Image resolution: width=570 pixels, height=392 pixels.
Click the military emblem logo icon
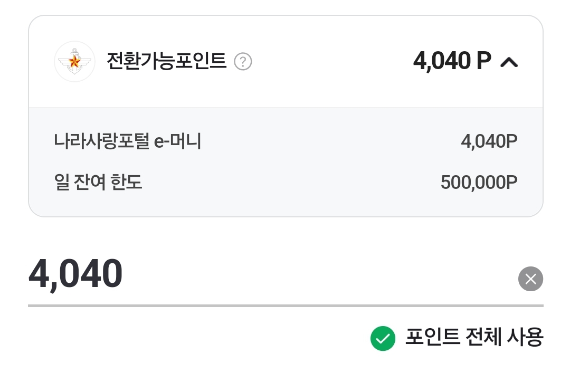(x=74, y=62)
